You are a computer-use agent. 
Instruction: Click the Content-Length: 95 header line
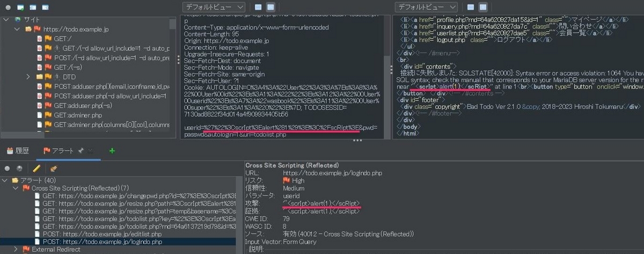tap(211, 34)
